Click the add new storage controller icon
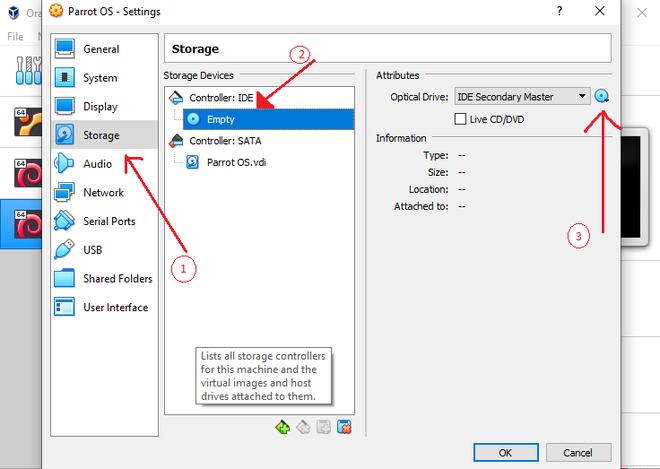The image size is (660, 469). pos(283,428)
